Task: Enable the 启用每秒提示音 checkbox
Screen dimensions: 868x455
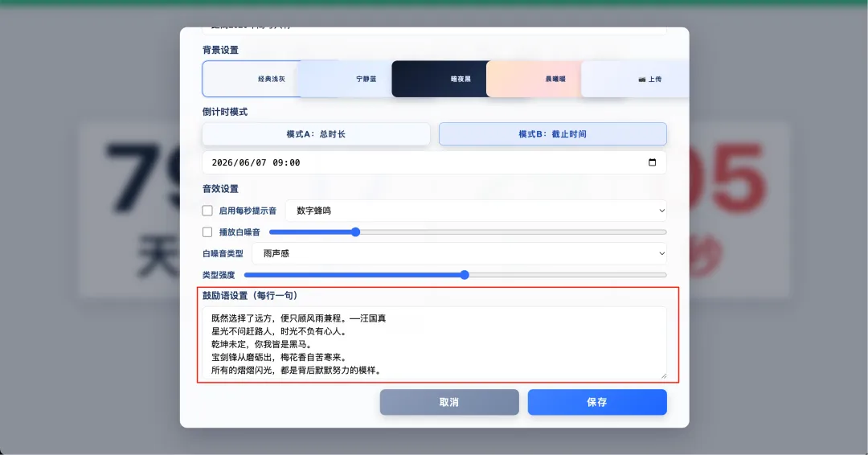Action: click(207, 211)
